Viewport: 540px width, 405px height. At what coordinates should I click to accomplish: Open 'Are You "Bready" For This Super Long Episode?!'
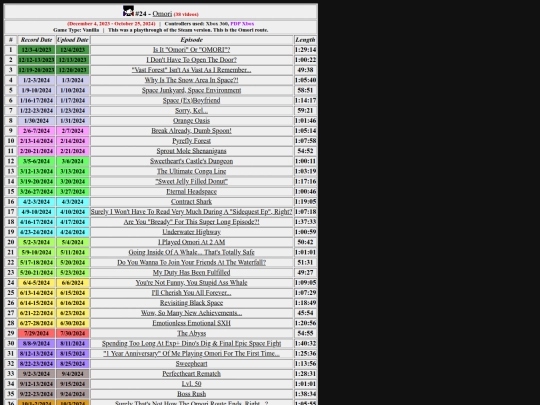click(191, 222)
